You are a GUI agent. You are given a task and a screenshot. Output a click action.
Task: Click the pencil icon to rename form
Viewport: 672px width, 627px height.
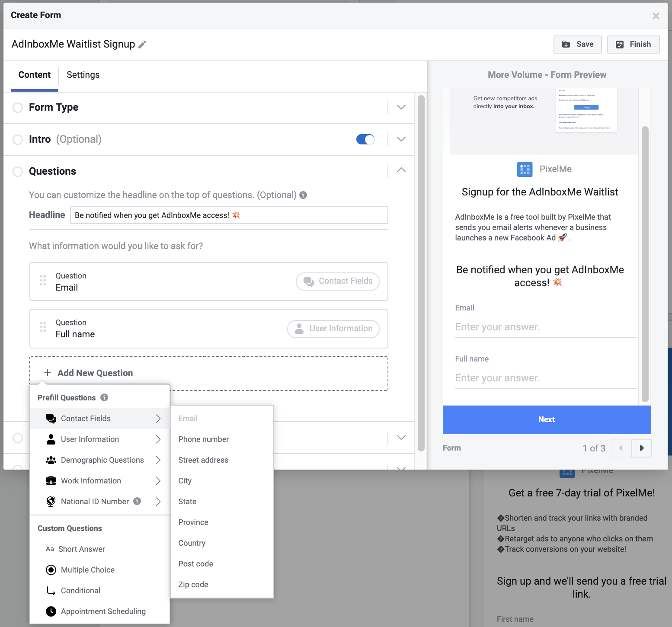tap(142, 45)
